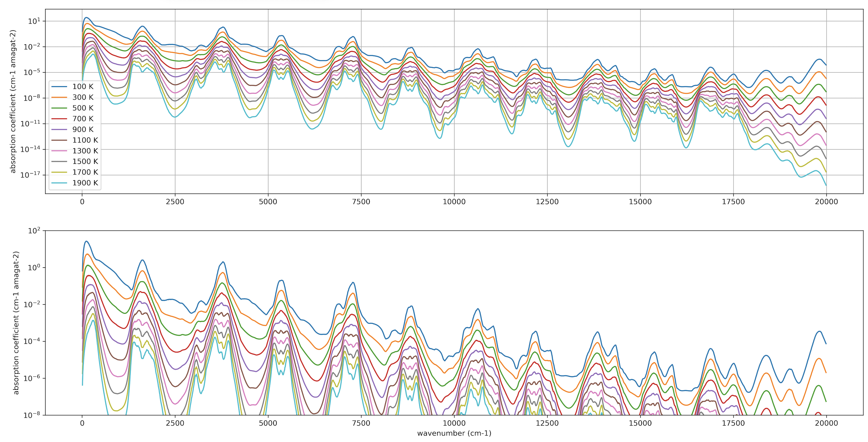Click bottom plot x tick label 7500
The image size is (868, 442).
click(361, 423)
